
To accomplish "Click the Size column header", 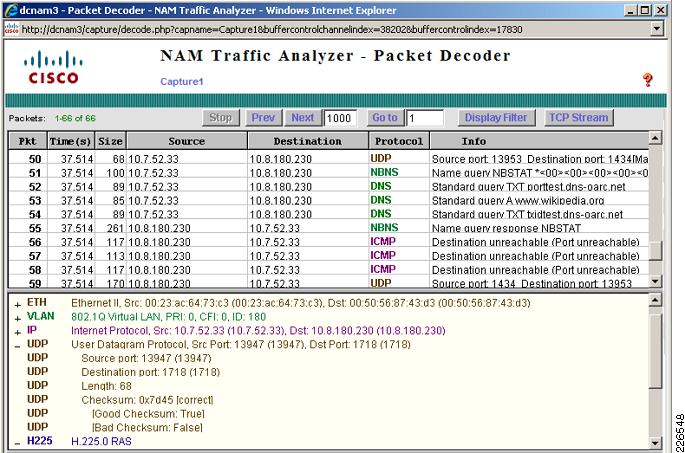I will coord(111,141).
